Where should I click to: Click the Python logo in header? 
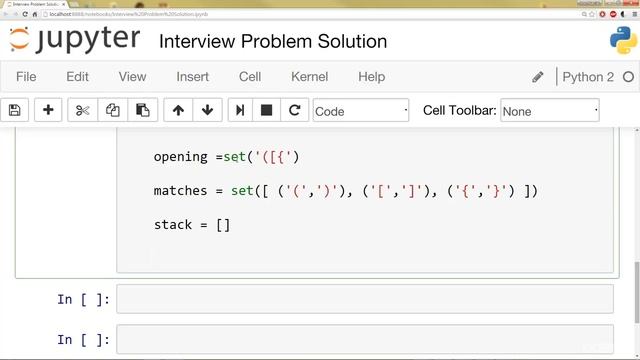tap(623, 40)
